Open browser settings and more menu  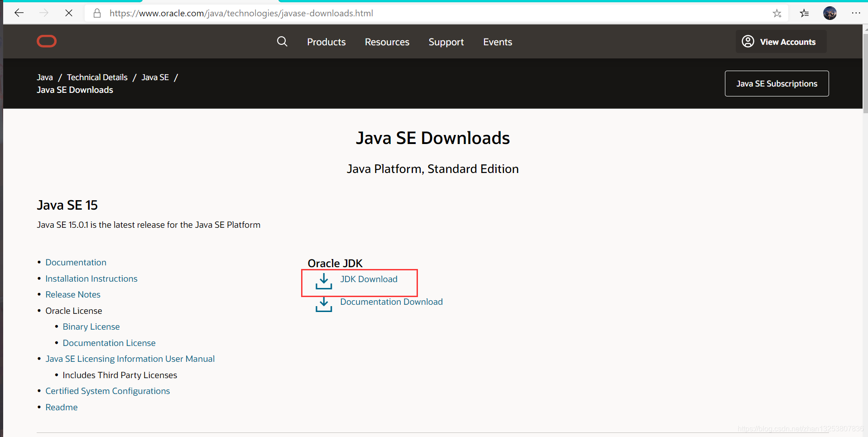(x=856, y=13)
